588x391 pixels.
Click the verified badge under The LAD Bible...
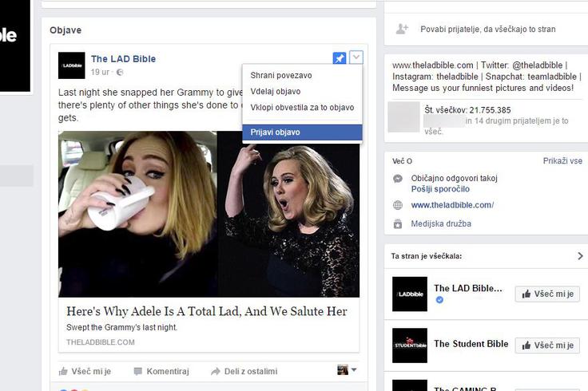coord(439,299)
